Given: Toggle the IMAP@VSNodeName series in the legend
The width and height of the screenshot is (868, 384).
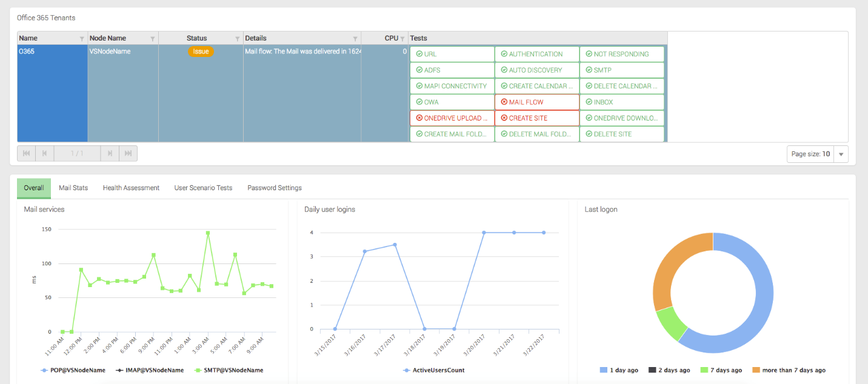Looking at the screenshot, I should [x=151, y=370].
